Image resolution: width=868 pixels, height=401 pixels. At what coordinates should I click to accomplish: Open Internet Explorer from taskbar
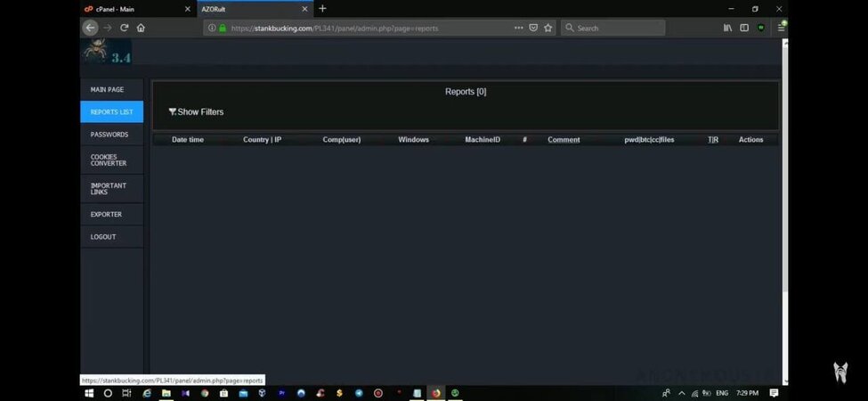point(147,393)
